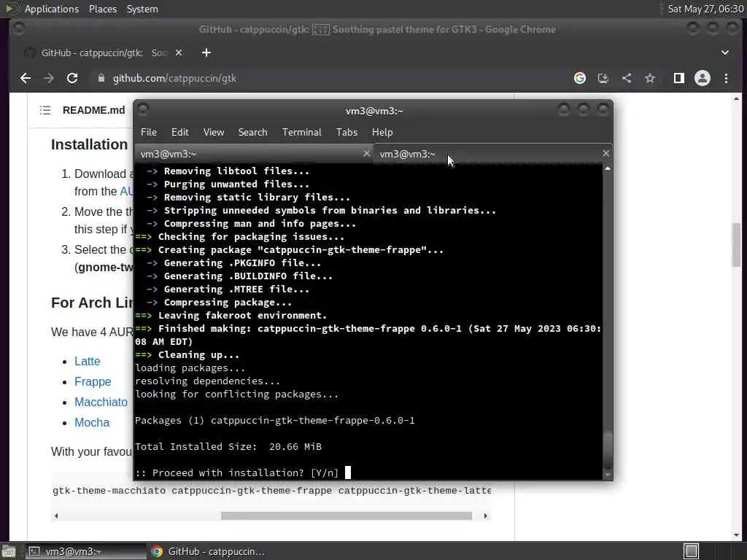Screen dimensions: 747x560
Task: Open the Applications menu in top panel
Action: click(52, 9)
